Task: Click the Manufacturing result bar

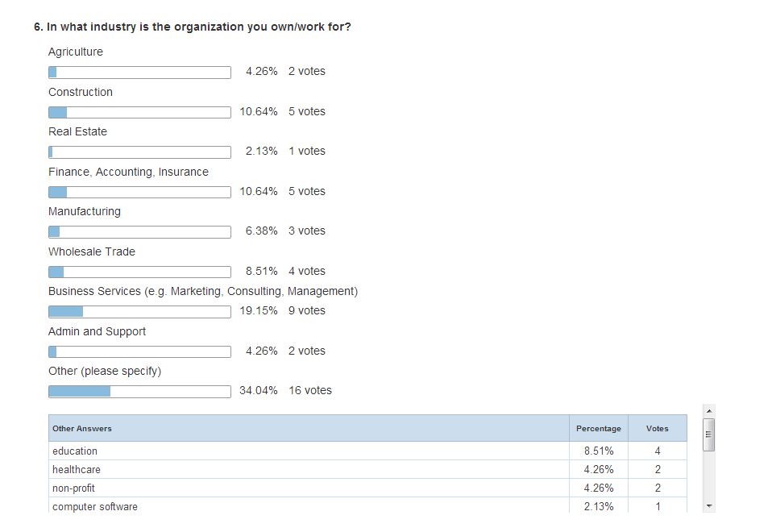Action: tap(140, 232)
